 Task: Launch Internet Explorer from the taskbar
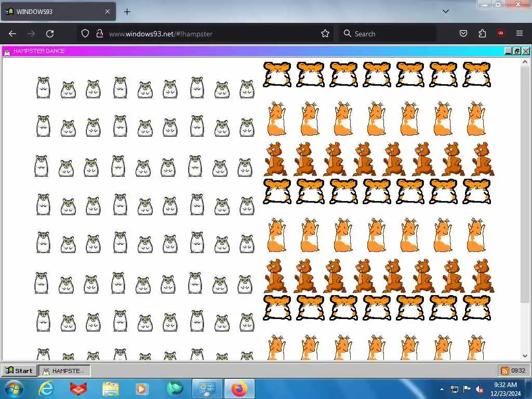coord(46,389)
